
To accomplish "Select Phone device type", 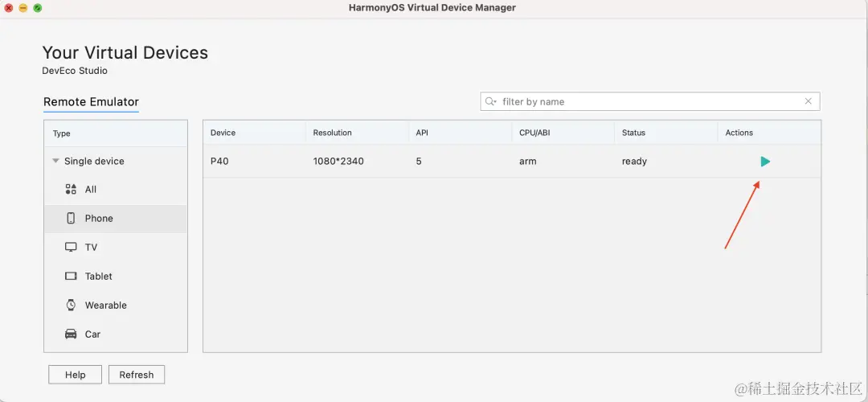I will pos(116,218).
